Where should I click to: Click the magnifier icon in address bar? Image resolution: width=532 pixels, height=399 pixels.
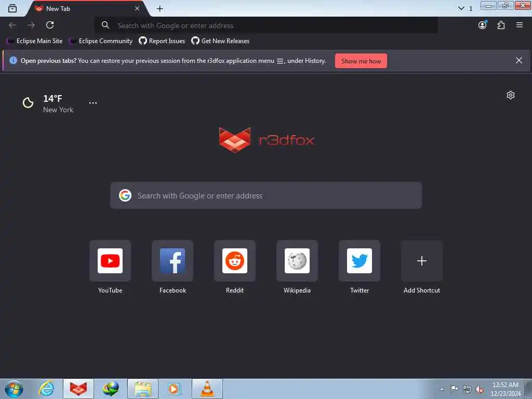click(105, 25)
